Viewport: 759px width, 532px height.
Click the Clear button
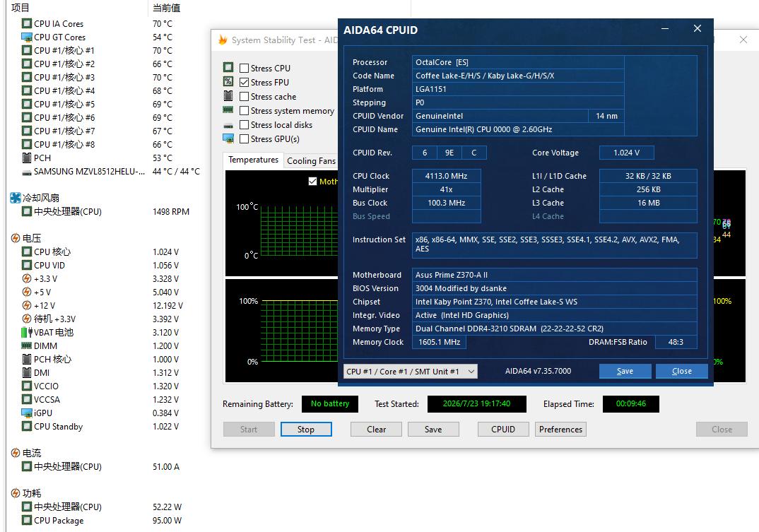(x=376, y=430)
